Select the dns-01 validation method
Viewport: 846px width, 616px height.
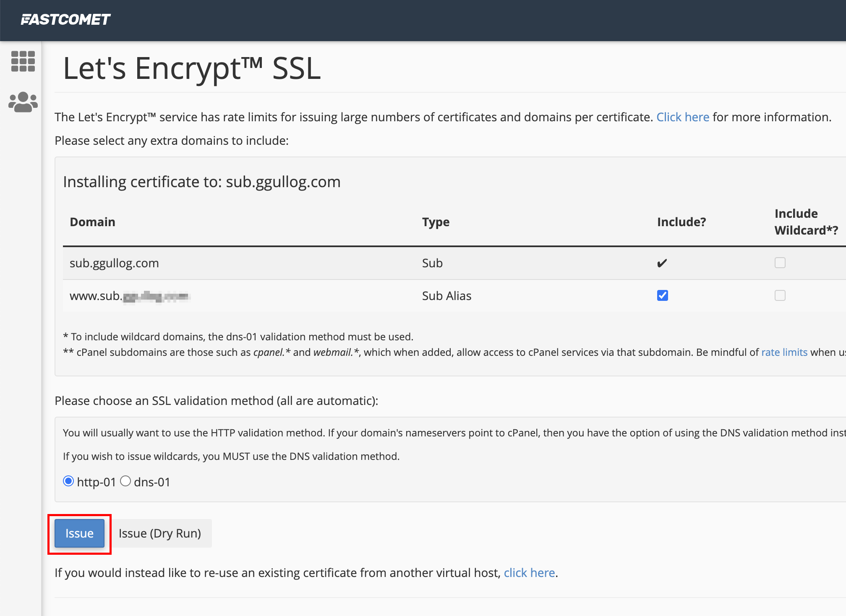(125, 481)
